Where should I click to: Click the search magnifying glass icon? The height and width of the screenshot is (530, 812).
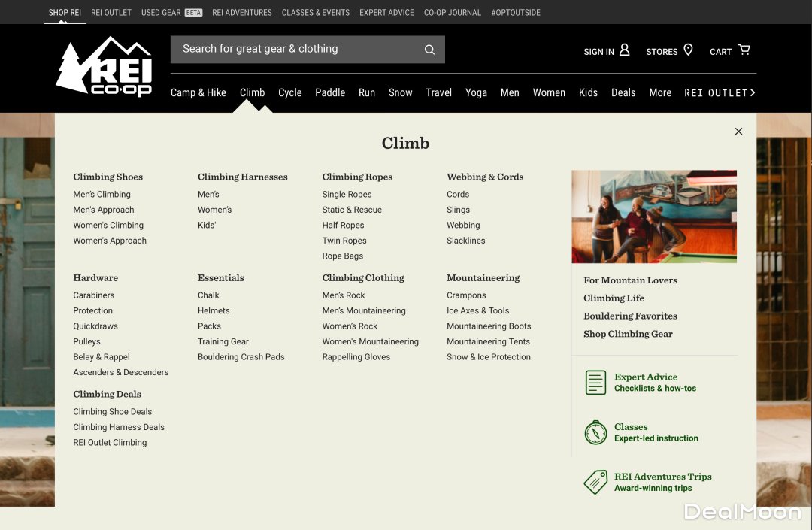(x=429, y=50)
